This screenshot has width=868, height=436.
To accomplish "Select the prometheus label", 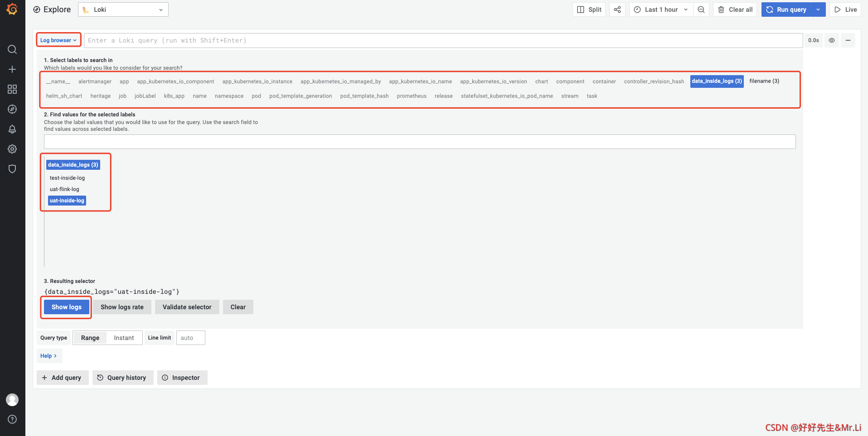I will coord(412,96).
